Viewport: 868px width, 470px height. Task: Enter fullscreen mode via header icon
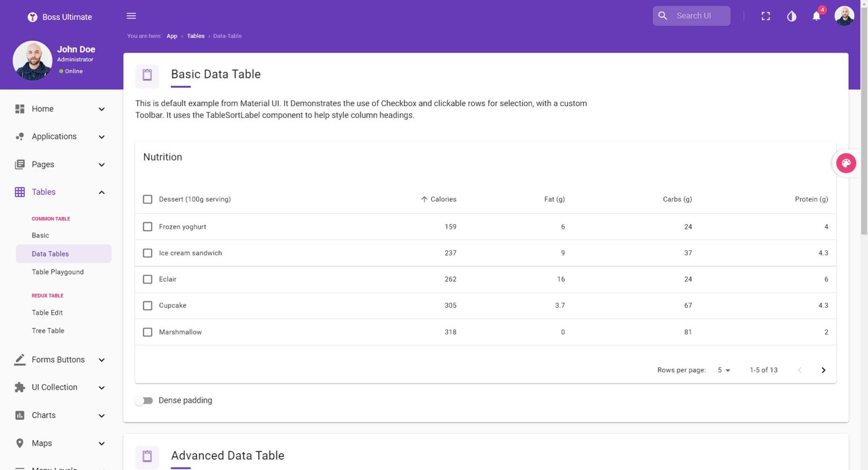[x=766, y=16]
